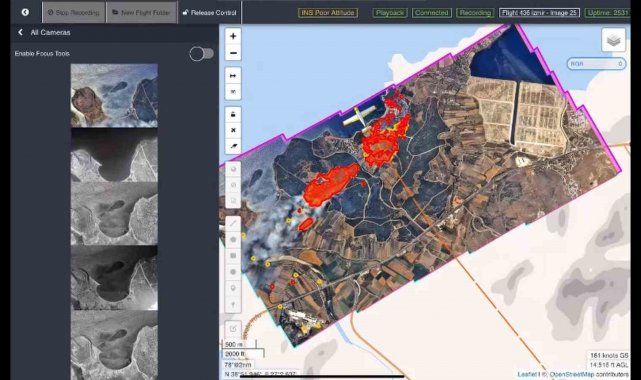Select the draw rectangle tool
The width and height of the screenshot is (641, 380).
tap(233, 255)
